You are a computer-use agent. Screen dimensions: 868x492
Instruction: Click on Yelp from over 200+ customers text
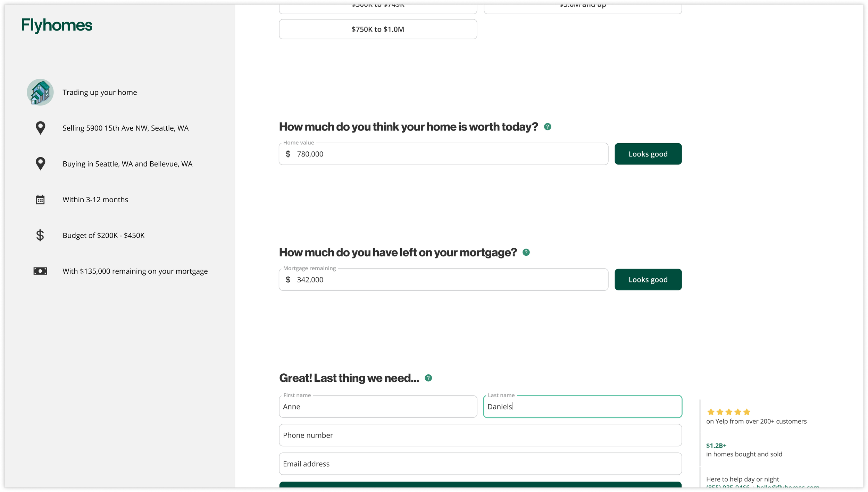pyautogui.click(x=756, y=421)
